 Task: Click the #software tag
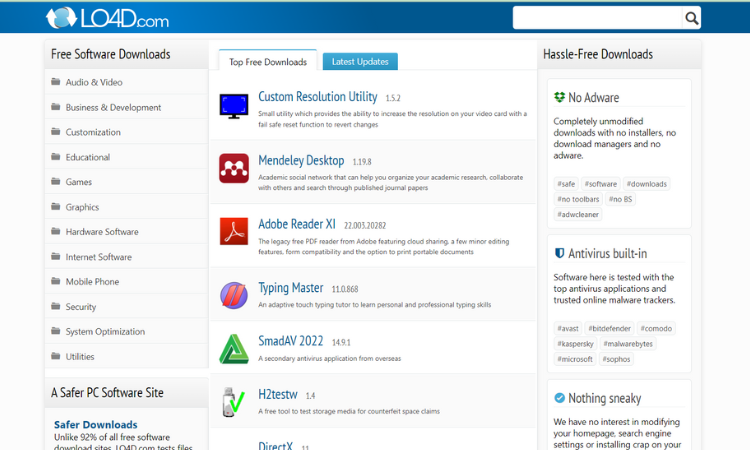(601, 184)
